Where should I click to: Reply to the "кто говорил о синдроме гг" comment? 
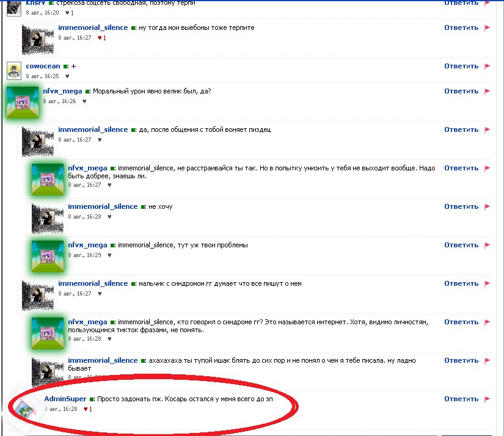point(461,322)
